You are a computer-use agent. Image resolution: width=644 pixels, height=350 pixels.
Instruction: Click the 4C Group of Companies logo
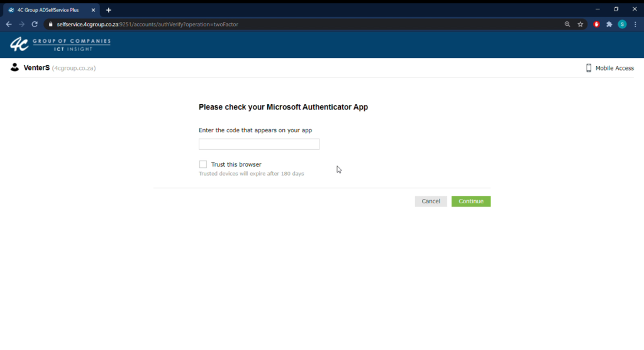click(x=60, y=44)
